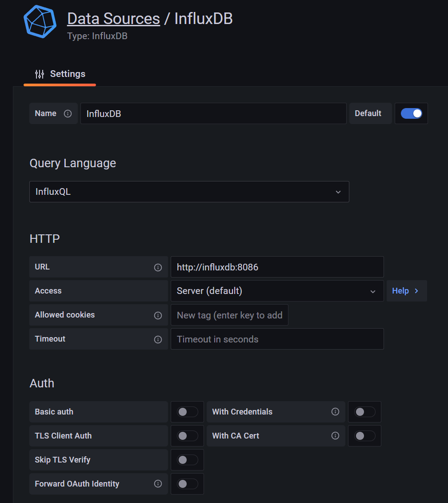
Task: Click the 'Skip TLS Verify' label
Action: point(63,460)
